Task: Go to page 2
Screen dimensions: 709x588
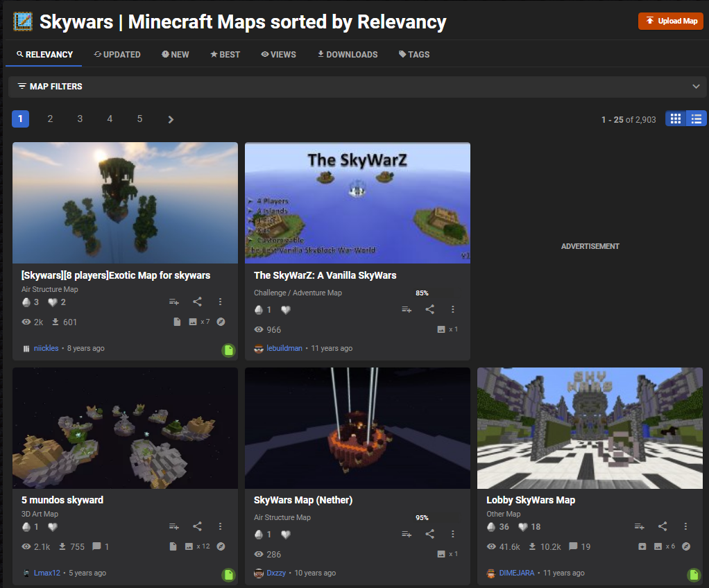Action: (x=50, y=119)
